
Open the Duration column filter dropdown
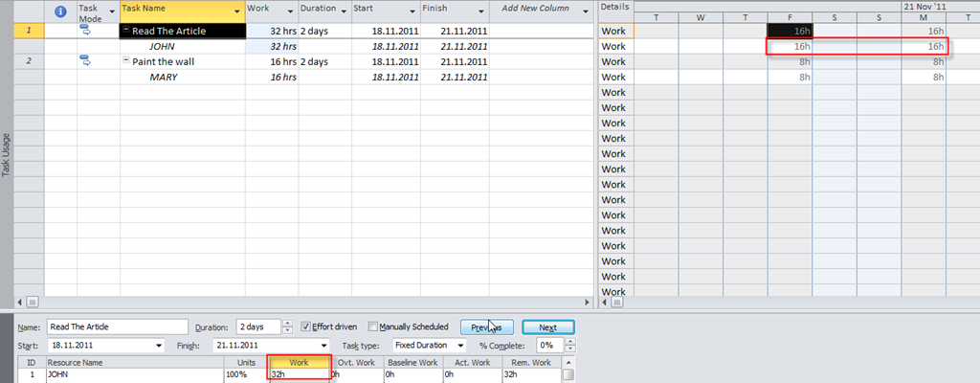click(x=342, y=11)
